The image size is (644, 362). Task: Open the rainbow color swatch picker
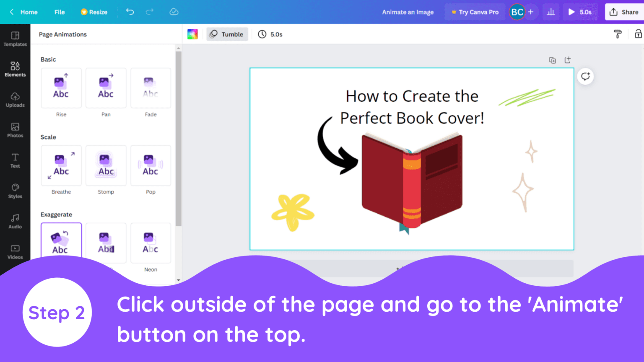192,34
